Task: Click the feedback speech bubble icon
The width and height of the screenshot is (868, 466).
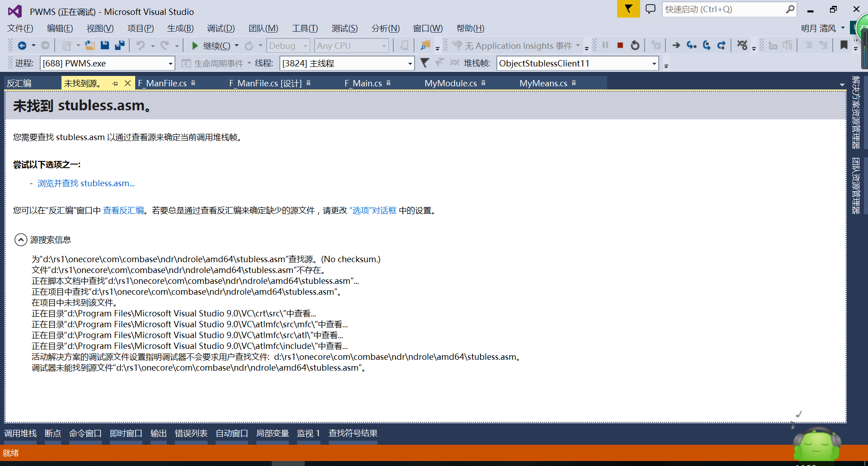Action: coord(651,9)
